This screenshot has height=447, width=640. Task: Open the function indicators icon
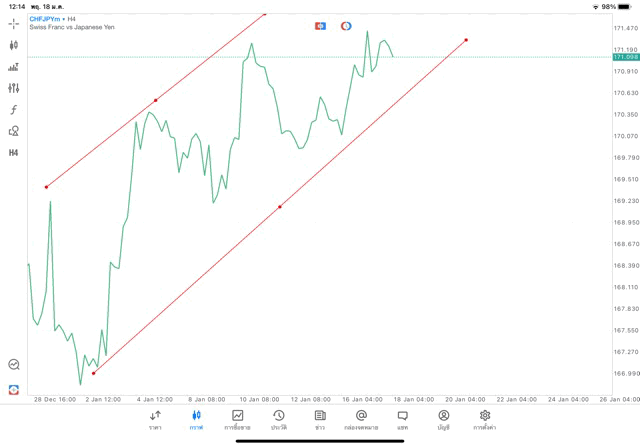tap(14, 110)
